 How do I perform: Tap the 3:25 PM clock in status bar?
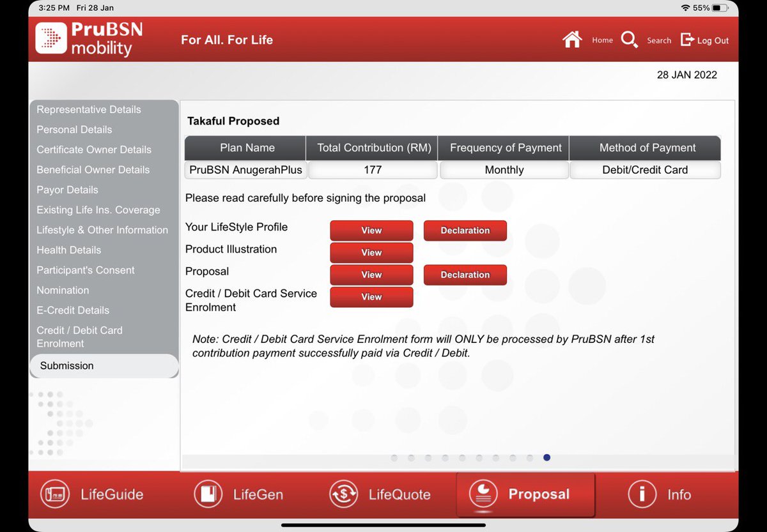(x=54, y=8)
